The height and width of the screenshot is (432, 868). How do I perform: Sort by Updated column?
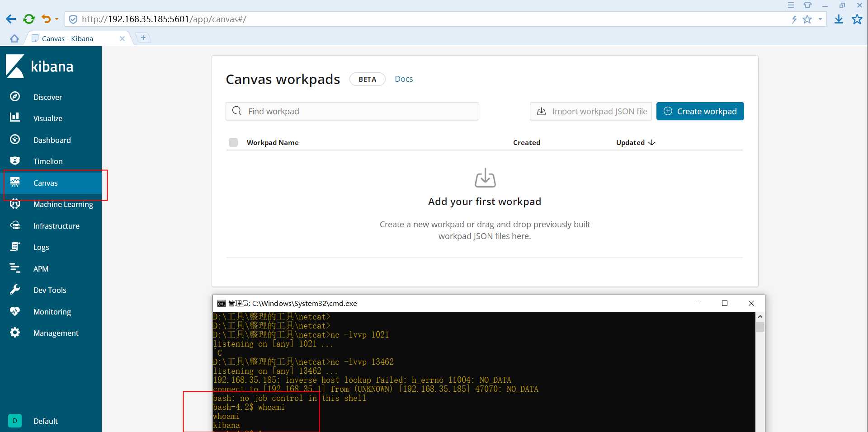(636, 142)
